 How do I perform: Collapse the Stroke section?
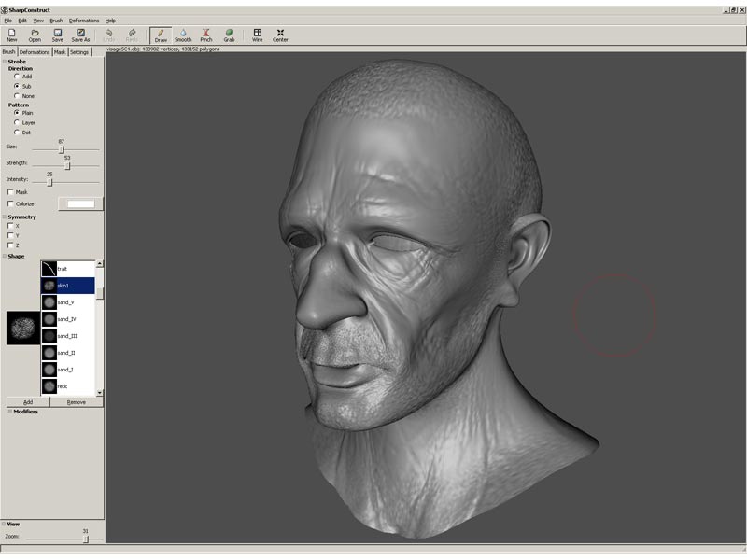[x=5, y=62]
